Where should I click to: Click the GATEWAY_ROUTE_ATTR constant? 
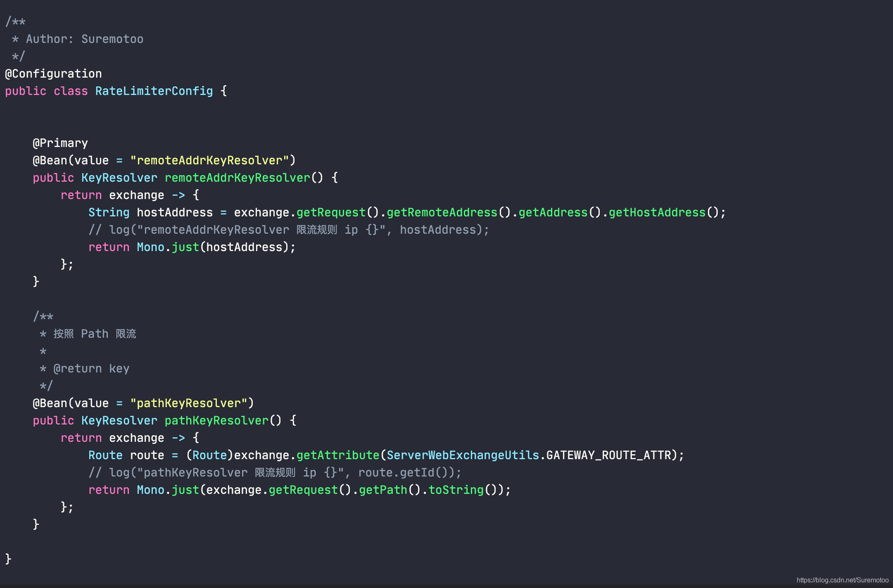pos(608,455)
